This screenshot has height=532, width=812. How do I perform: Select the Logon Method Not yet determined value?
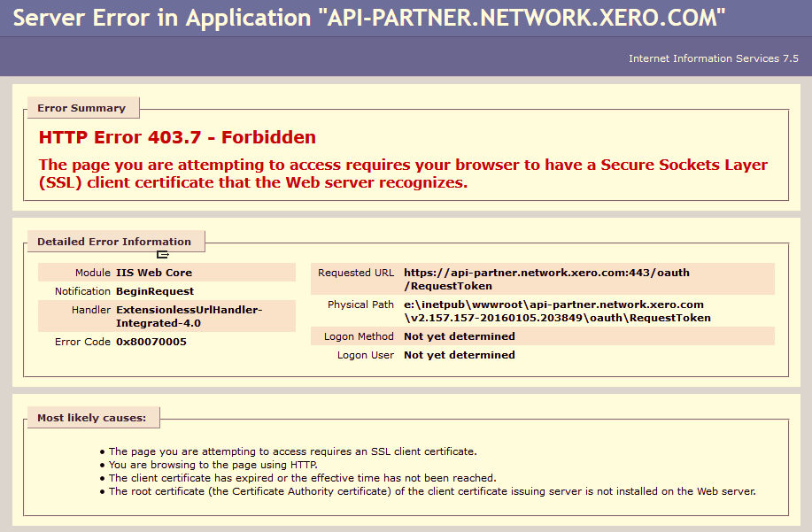click(460, 336)
